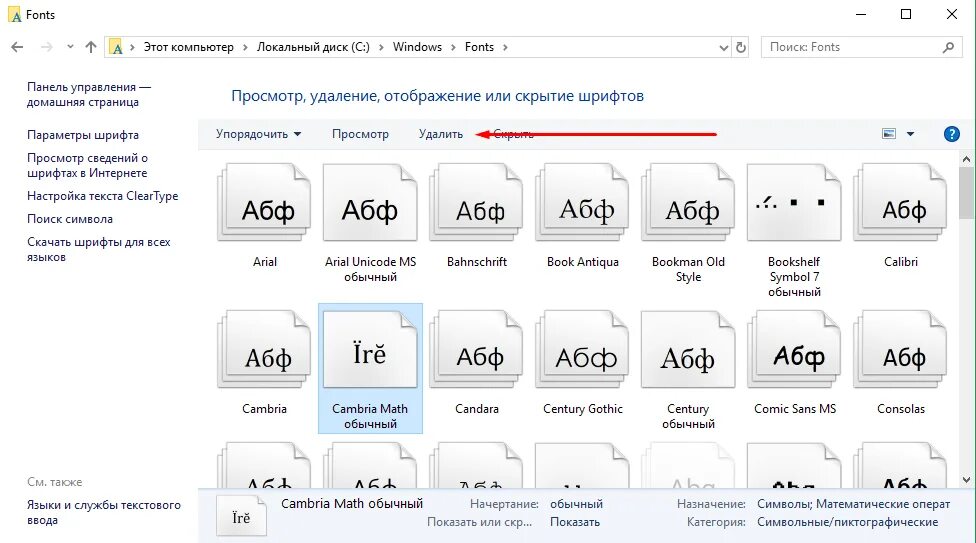Click the search magnifier icon

pyautogui.click(x=948, y=47)
